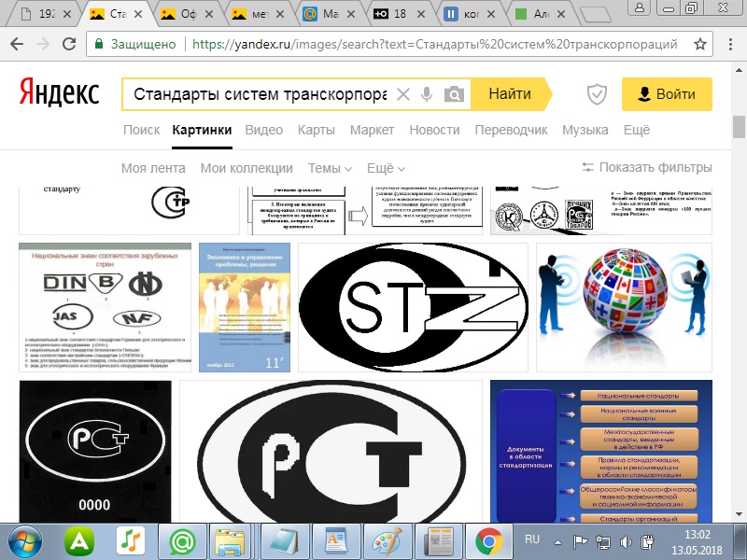
Task: Open the Видео section
Action: [264, 130]
